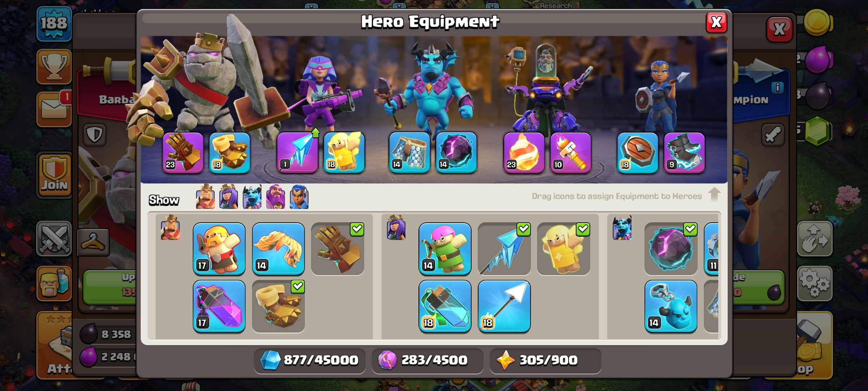Viewport: 868px width, 391px height.
Task: Filter equipment by Royal Champion portrait
Action: tap(299, 197)
